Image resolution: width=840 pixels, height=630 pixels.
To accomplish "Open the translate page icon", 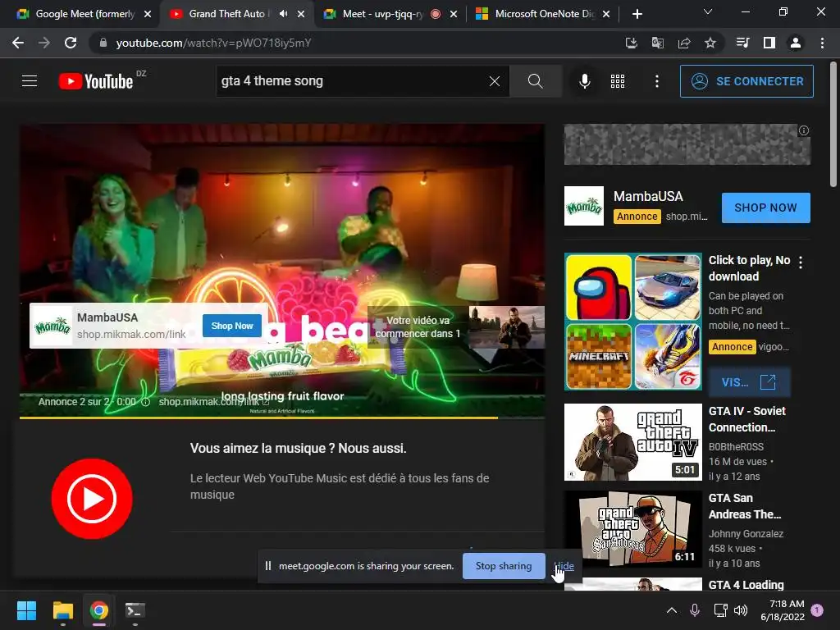I will (x=658, y=43).
